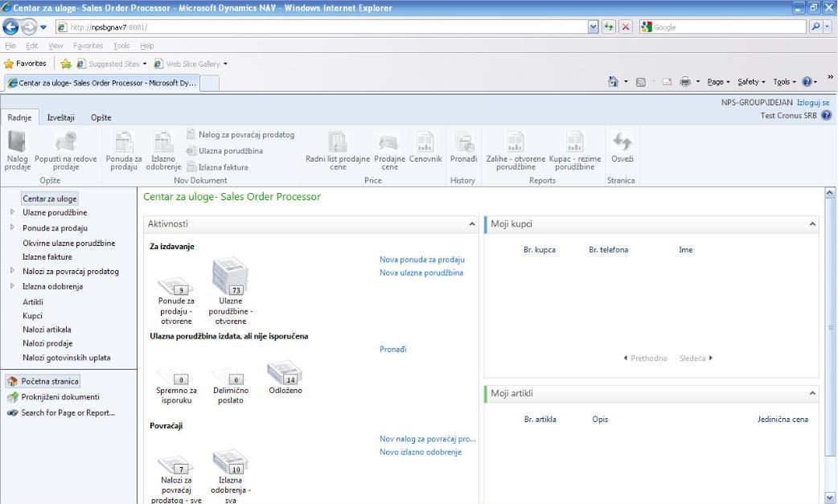
Task: Click Izlazno odobrenje ribbon icon
Action: click(163, 151)
